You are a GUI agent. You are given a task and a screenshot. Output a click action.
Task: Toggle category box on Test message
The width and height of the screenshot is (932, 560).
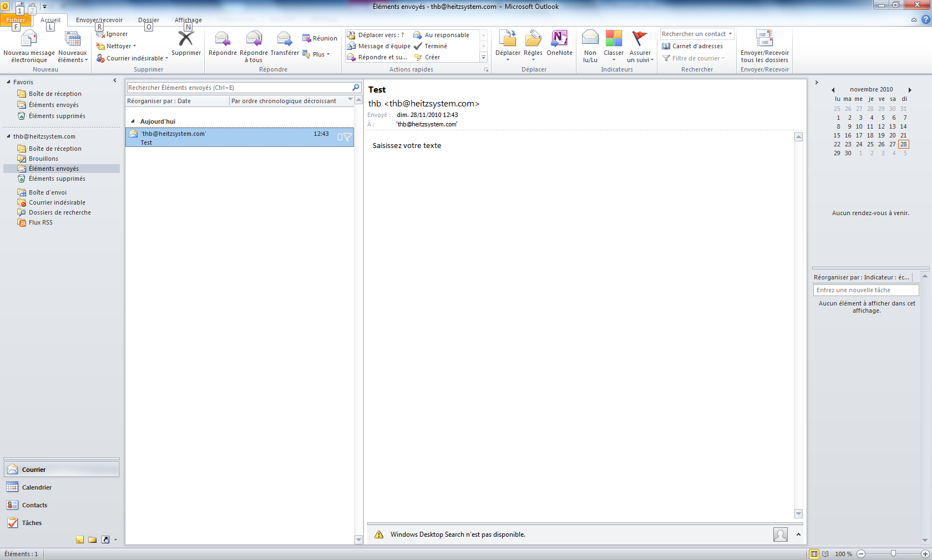click(x=340, y=137)
